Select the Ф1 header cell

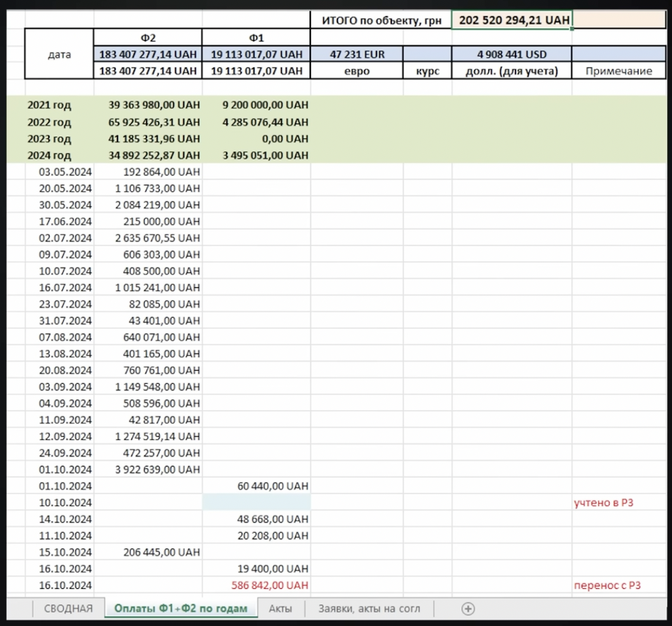[256, 38]
